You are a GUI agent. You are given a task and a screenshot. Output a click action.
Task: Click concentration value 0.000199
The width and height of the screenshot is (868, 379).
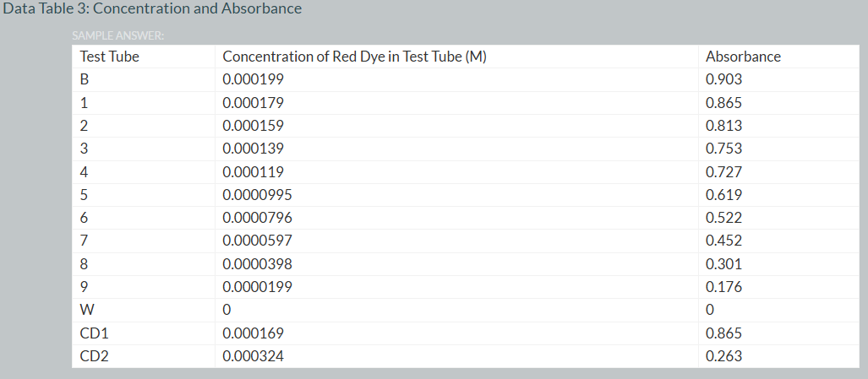253,80
